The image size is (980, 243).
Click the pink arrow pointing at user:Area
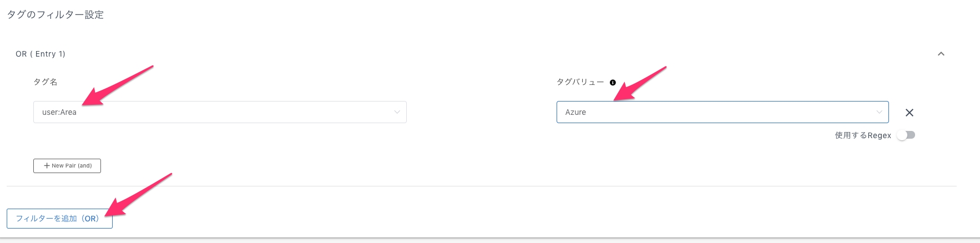coord(117,85)
